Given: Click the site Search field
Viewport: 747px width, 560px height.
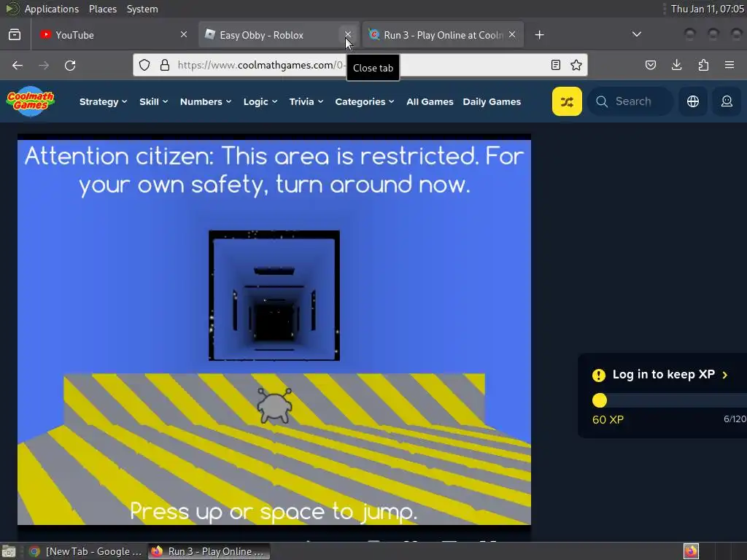Looking at the screenshot, I should tap(631, 101).
